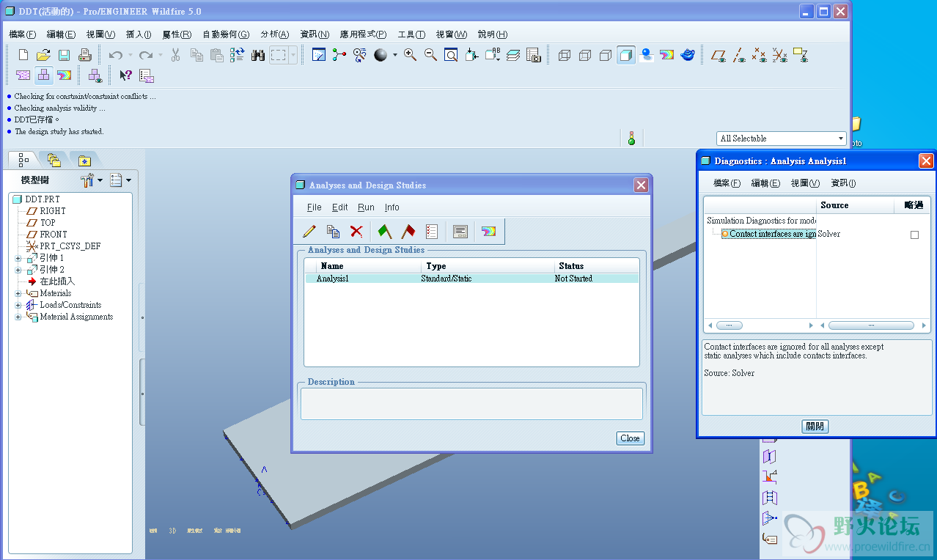Open the shaded sphere dropdown arrow
Image resolution: width=937 pixels, height=560 pixels.
[394, 55]
